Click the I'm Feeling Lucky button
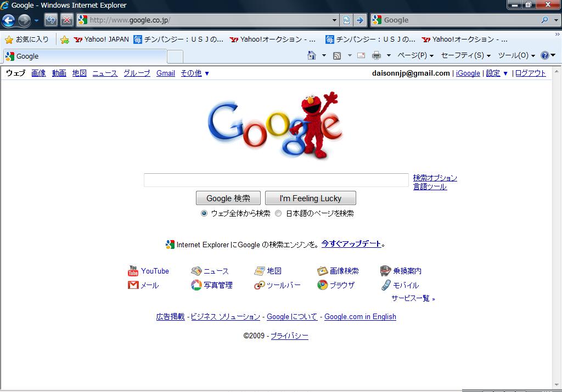The image size is (562, 392). click(311, 198)
